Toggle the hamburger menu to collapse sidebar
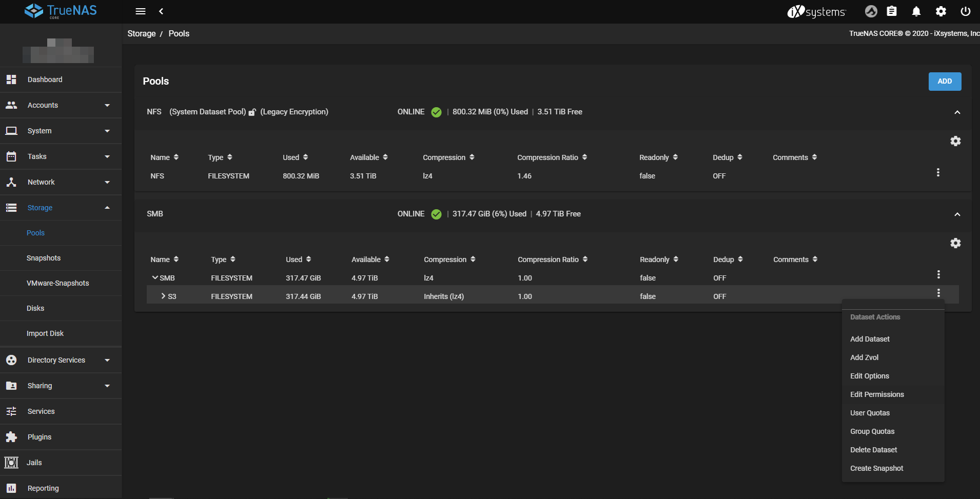 (141, 11)
